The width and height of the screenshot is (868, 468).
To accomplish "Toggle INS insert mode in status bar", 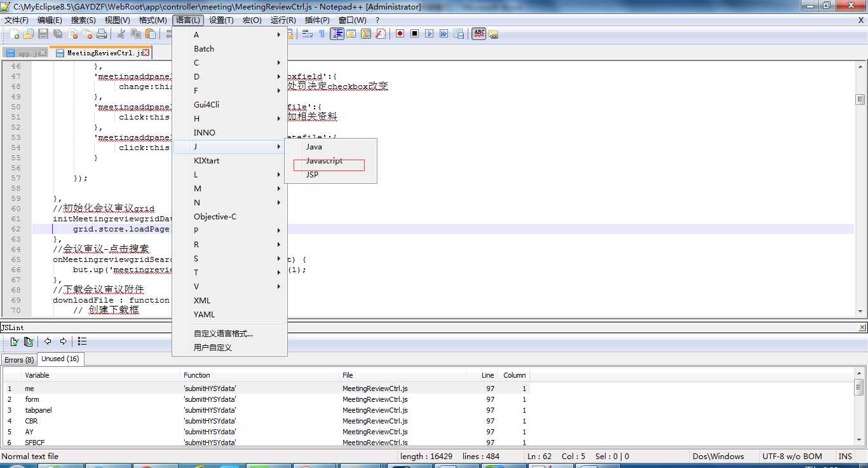I will pos(845,456).
